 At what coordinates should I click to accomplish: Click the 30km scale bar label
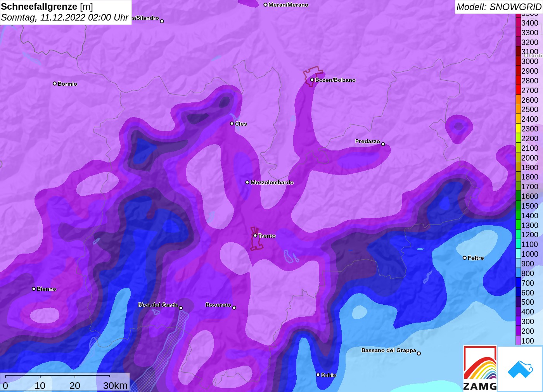click(x=115, y=385)
